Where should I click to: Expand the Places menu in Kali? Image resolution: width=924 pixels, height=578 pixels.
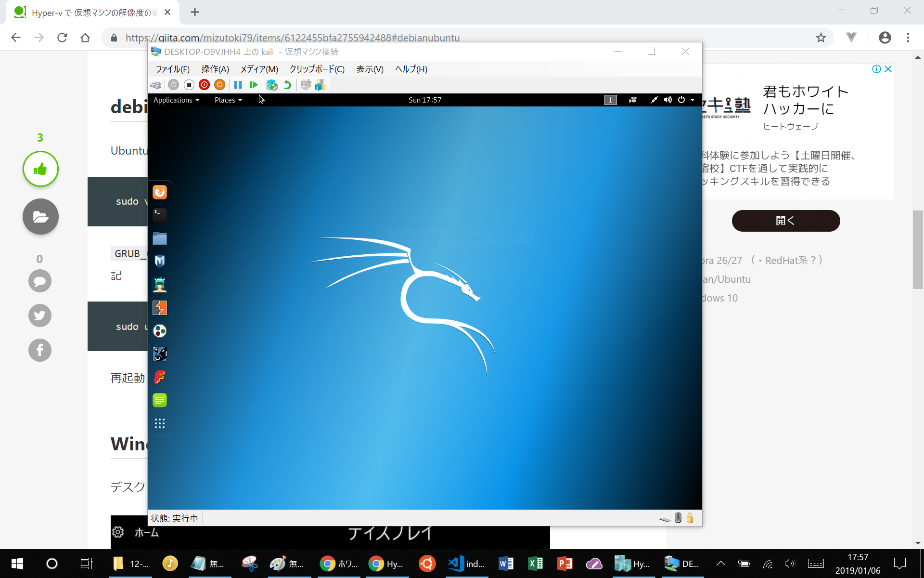(x=228, y=100)
